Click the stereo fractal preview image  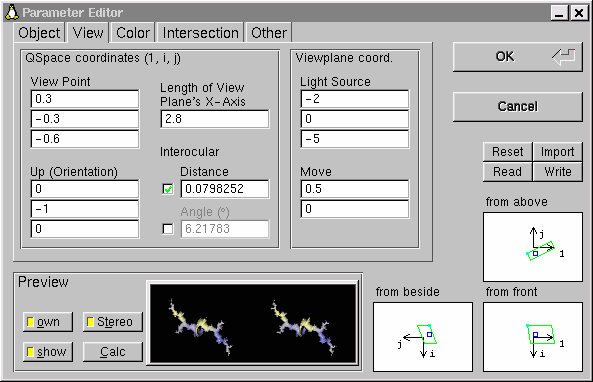click(253, 323)
